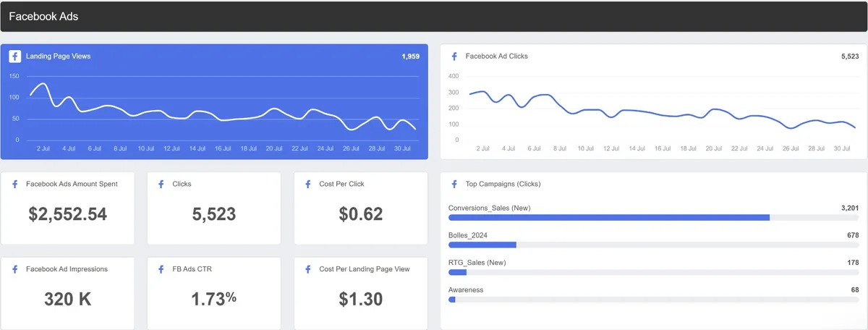
Task: Click the Cost Per Landing Page View label
Action: click(365, 268)
